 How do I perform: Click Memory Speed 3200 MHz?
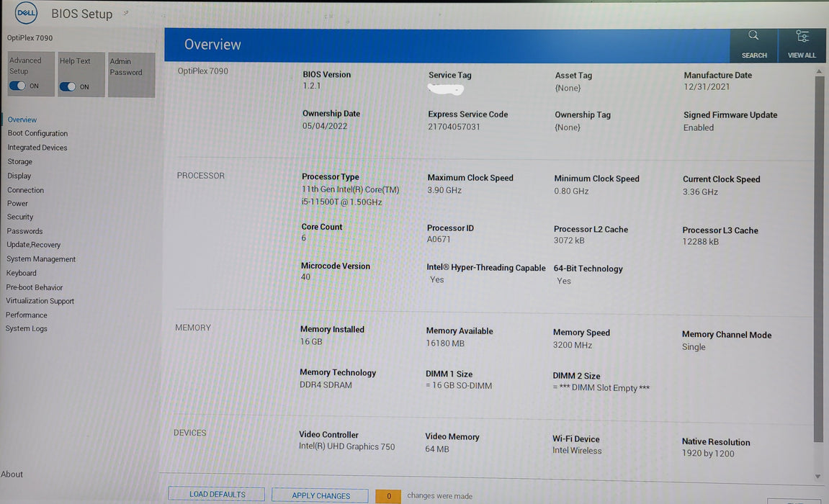[x=573, y=345]
